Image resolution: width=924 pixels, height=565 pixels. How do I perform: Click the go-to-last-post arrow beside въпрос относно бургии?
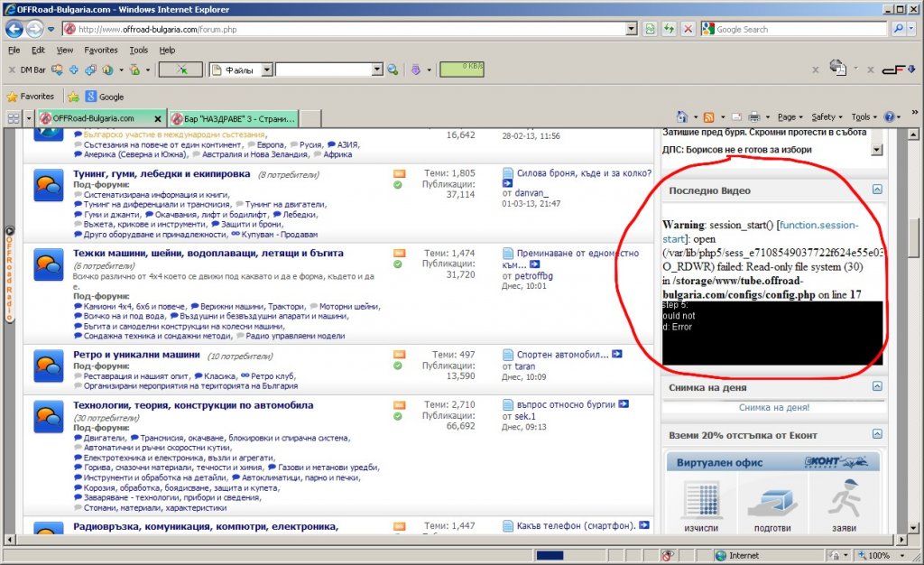(x=624, y=404)
